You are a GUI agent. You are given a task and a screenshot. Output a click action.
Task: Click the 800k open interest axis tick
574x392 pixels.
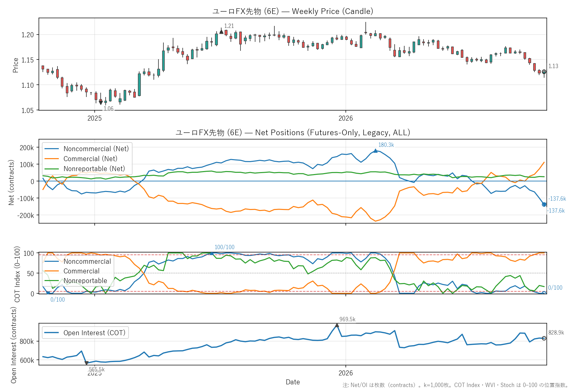[27, 342]
